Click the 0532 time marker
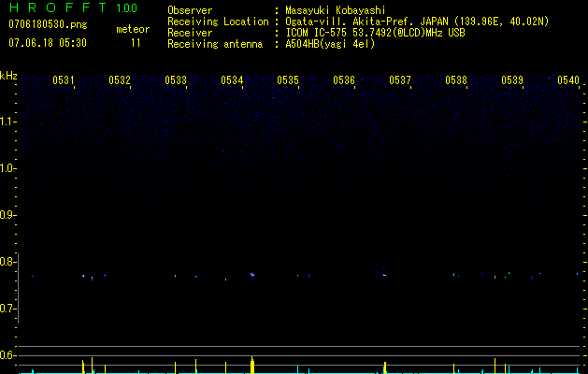This screenshot has height=374, width=588. 120,80
